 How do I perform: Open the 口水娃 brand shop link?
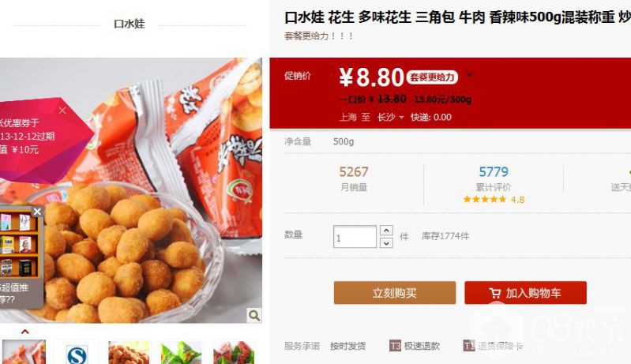pyautogui.click(x=130, y=24)
